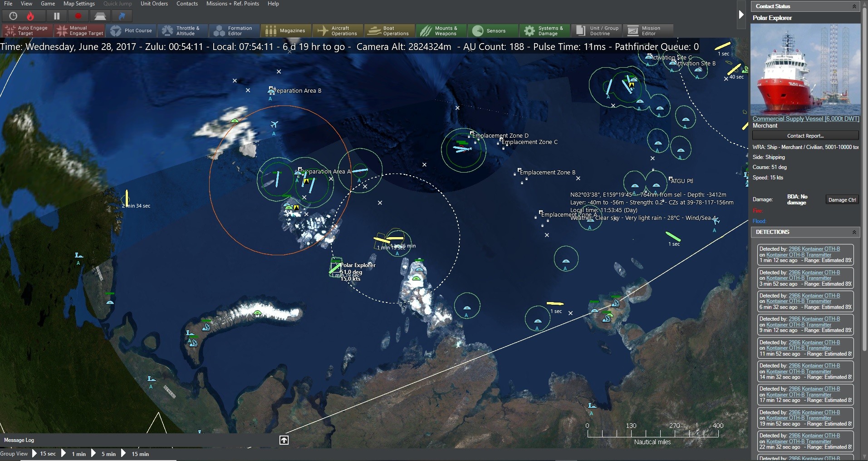The image size is (868, 461).
Task: Open Mounts & Weapons
Action: [x=441, y=30]
